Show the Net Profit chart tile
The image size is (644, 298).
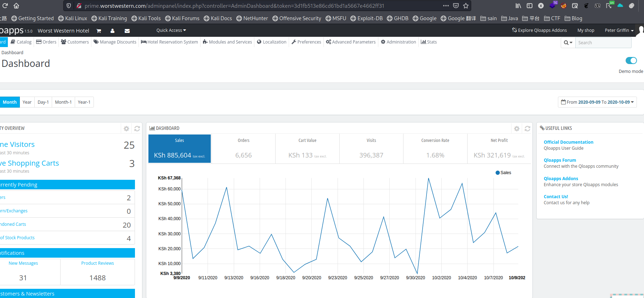point(499,149)
